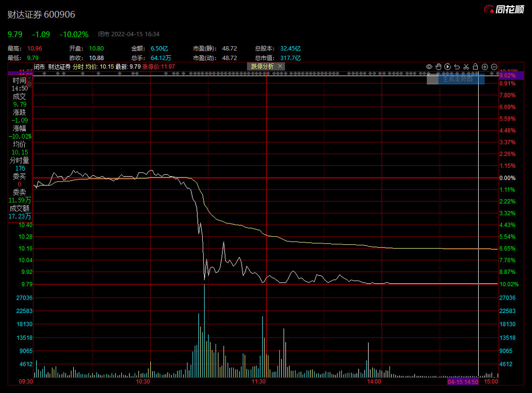Click the stock title 财达证券 600906
The width and height of the screenshot is (532, 393).
(41, 15)
